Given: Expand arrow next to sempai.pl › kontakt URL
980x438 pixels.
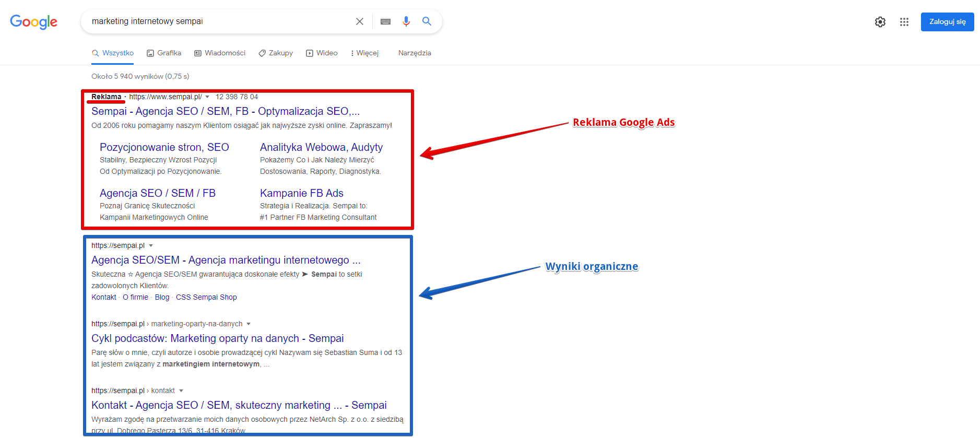Looking at the screenshot, I should tap(181, 391).
